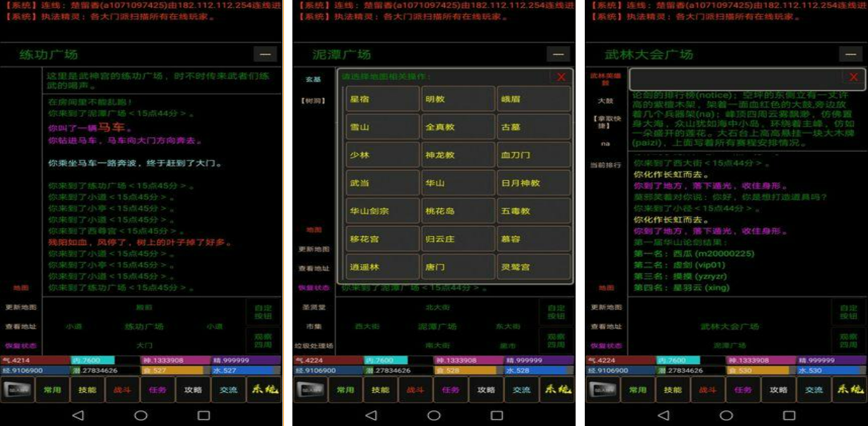Image resolution: width=868 pixels, height=426 pixels.
Task: Select 星宿 in the map selection popup
Action: (x=382, y=100)
